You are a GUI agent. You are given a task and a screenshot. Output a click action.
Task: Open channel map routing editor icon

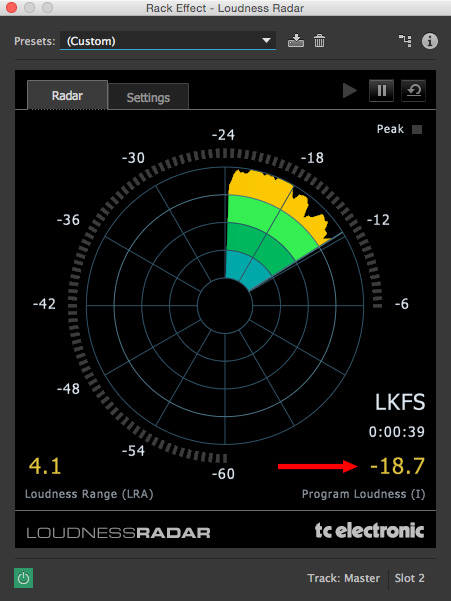click(405, 41)
